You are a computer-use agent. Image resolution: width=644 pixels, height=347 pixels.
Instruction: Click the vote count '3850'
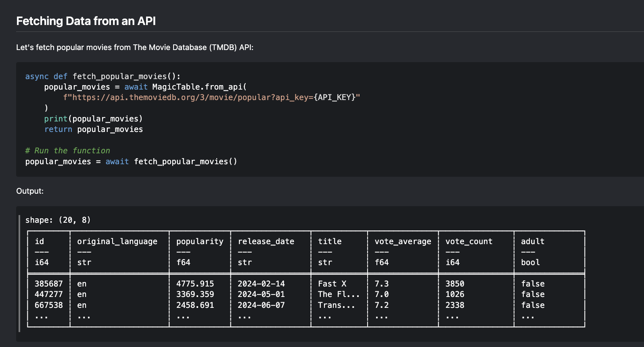point(455,284)
